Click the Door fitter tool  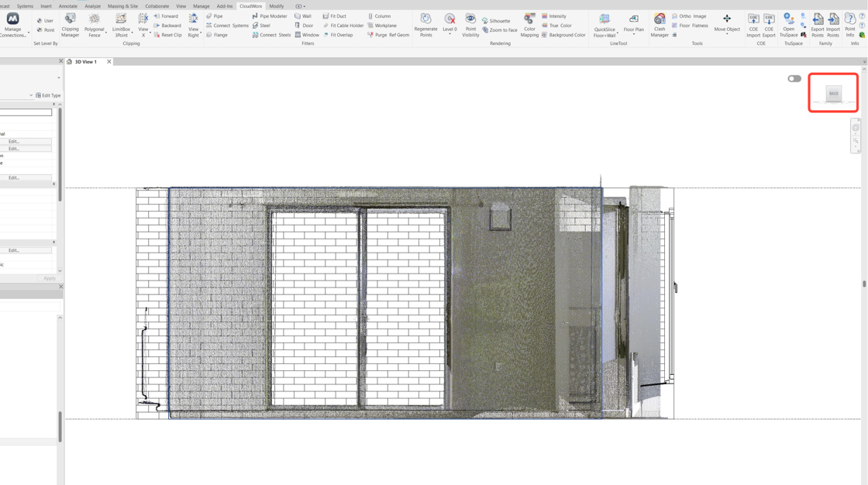point(304,26)
